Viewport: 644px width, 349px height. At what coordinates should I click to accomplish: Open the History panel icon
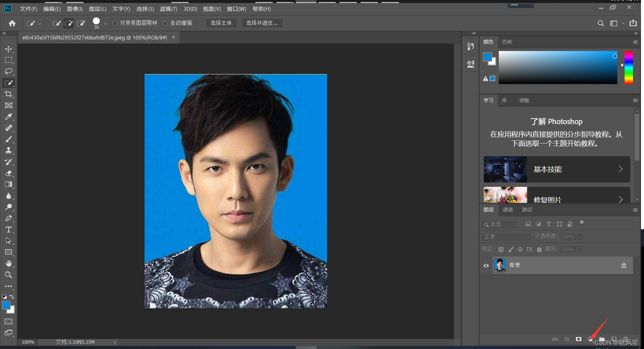471,46
